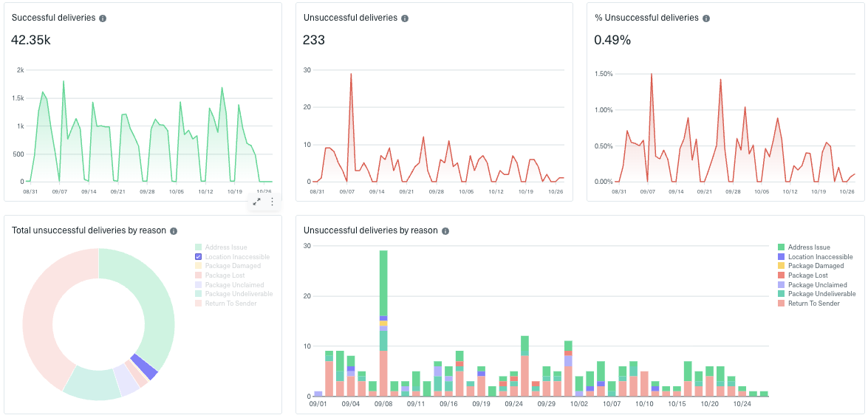Click the 233 unsuccessful deliveries total
The image size is (868, 418).
pos(314,40)
